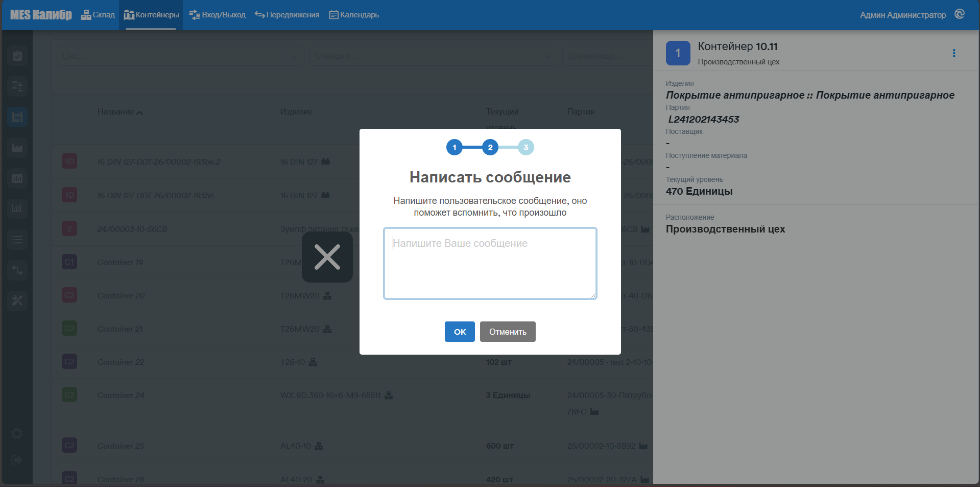Click the C2 badge of Container 22
Screen dimensions: 980x487
(69, 362)
